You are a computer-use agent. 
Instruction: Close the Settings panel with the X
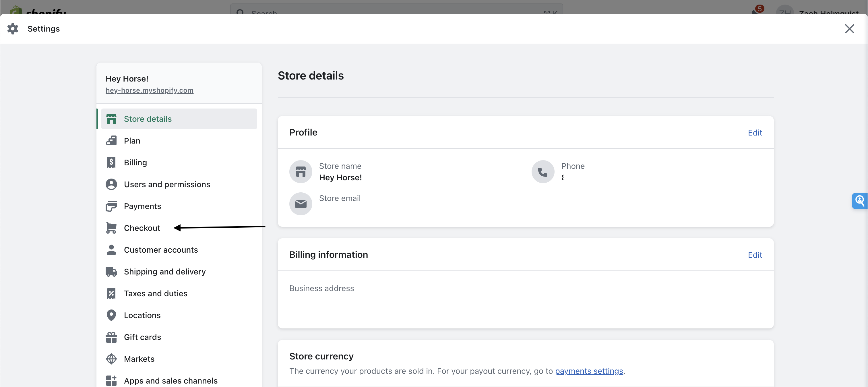click(x=849, y=29)
